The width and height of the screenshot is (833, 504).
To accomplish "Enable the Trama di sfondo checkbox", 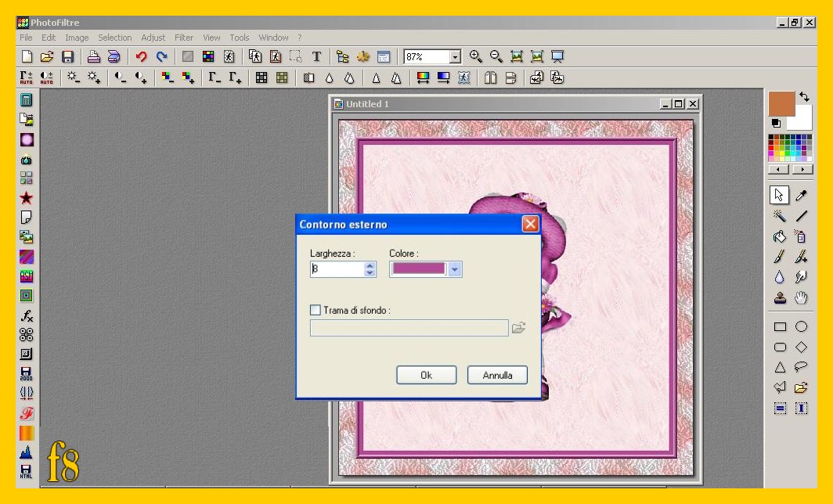I will pos(315,311).
